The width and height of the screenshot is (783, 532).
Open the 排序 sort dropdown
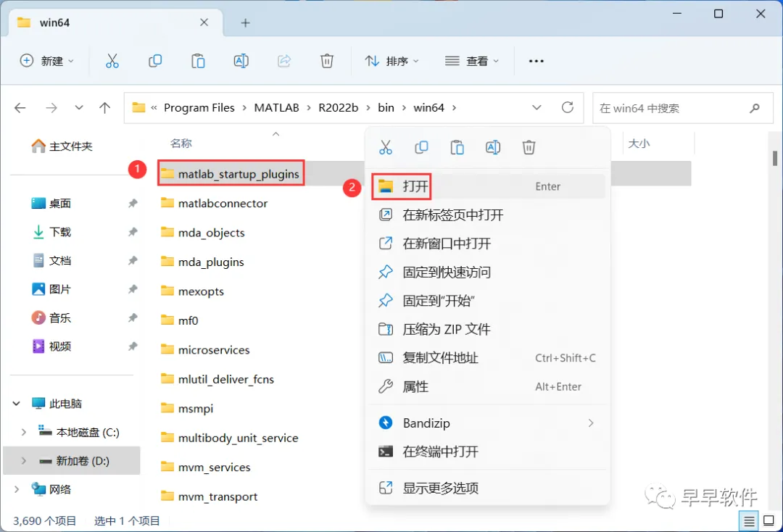coord(392,61)
